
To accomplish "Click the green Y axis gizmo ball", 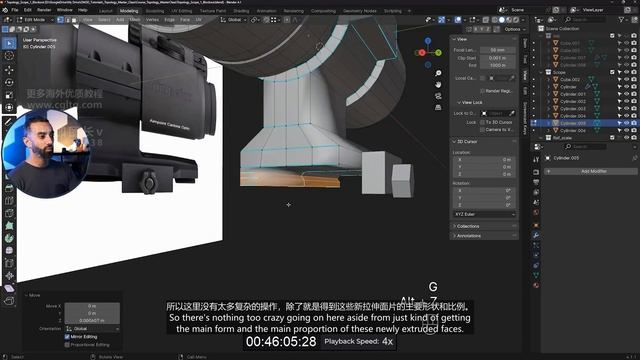I will pos(438,53).
